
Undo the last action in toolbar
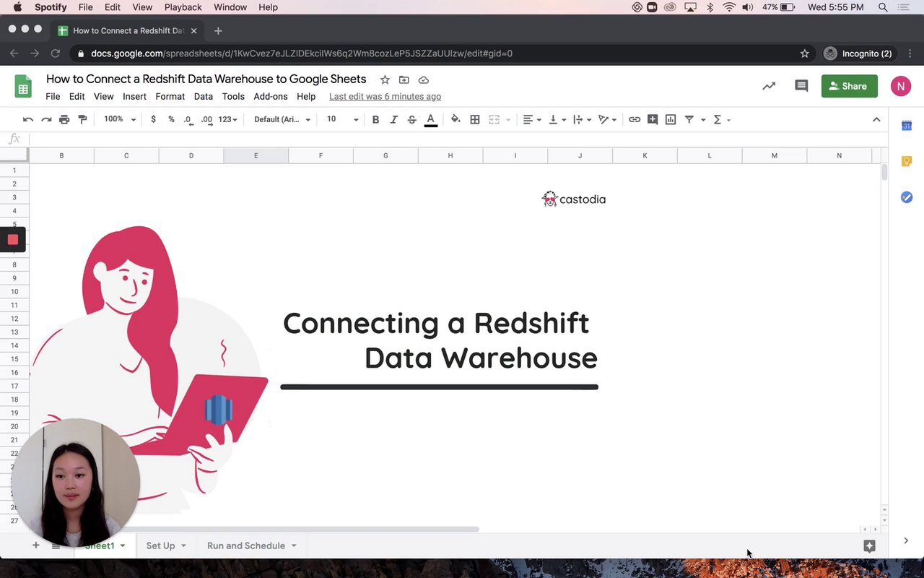(28, 119)
